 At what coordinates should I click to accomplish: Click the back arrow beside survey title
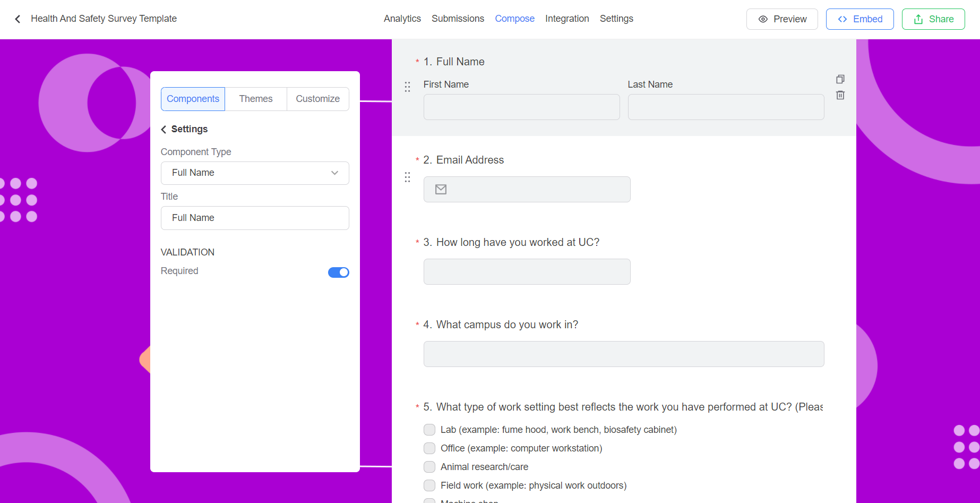pos(18,19)
